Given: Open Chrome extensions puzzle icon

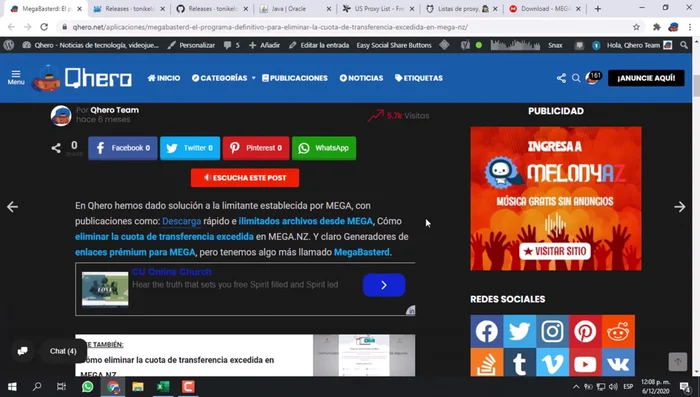Looking at the screenshot, I should [x=657, y=27].
